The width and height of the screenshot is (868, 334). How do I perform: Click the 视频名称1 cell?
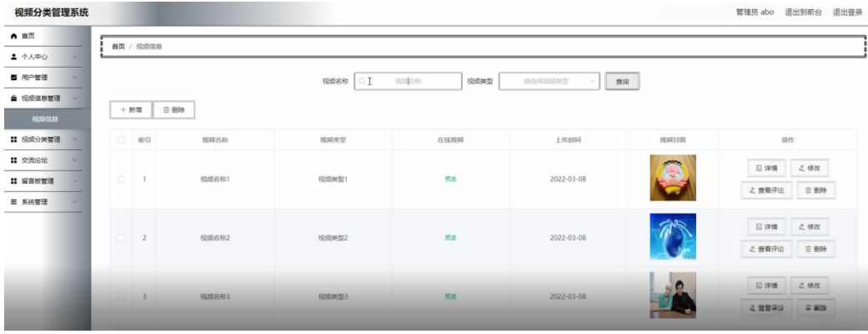tap(215, 180)
